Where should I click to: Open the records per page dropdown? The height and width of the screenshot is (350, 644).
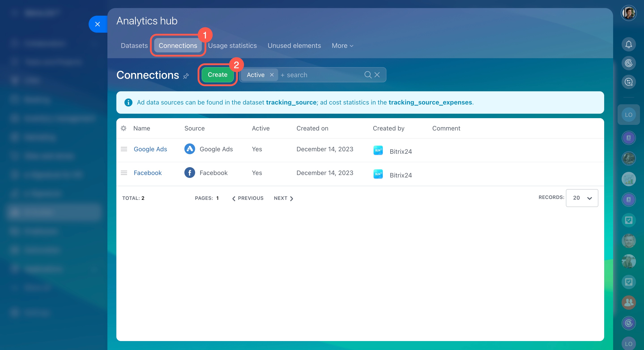[x=582, y=198]
